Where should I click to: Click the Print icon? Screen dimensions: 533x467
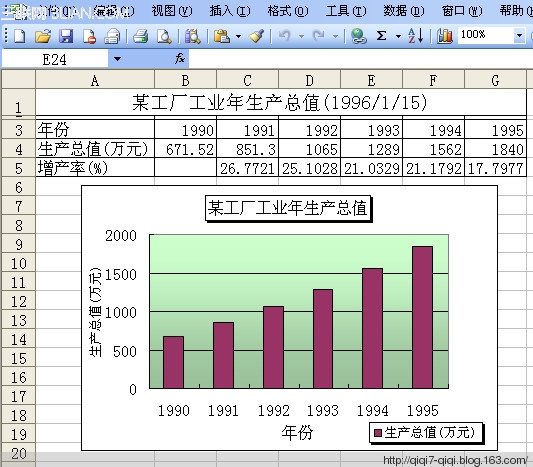pos(140,36)
